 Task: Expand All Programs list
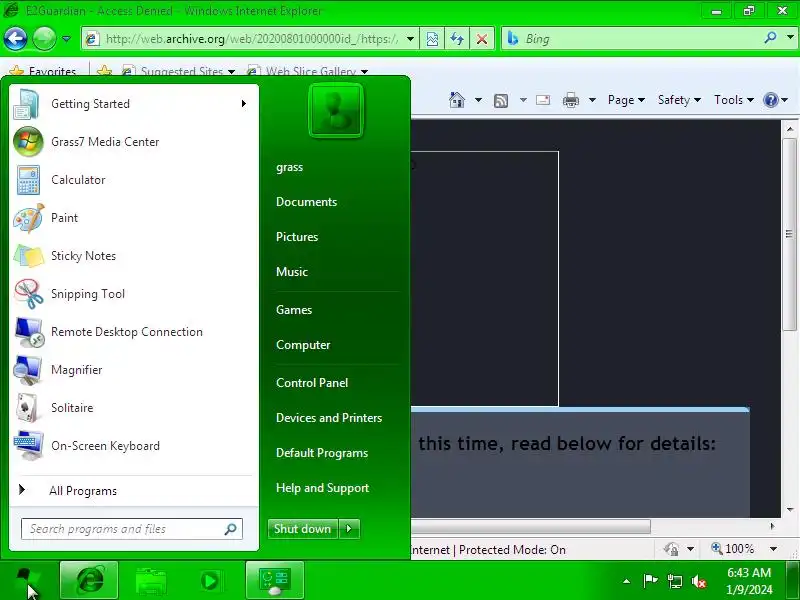[83, 491]
